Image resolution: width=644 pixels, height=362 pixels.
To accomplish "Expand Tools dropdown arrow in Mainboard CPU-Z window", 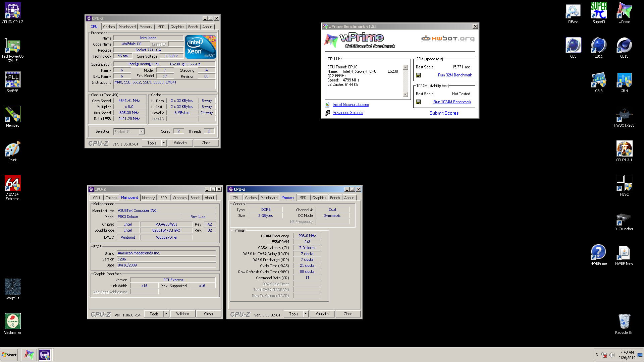I will 166,314.
